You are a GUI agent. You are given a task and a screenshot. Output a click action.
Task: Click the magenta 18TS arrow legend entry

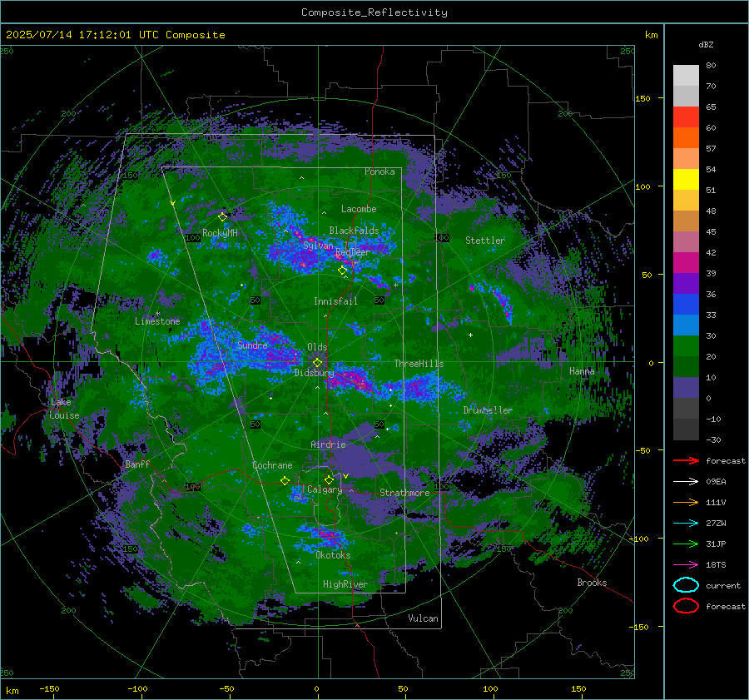(x=687, y=565)
